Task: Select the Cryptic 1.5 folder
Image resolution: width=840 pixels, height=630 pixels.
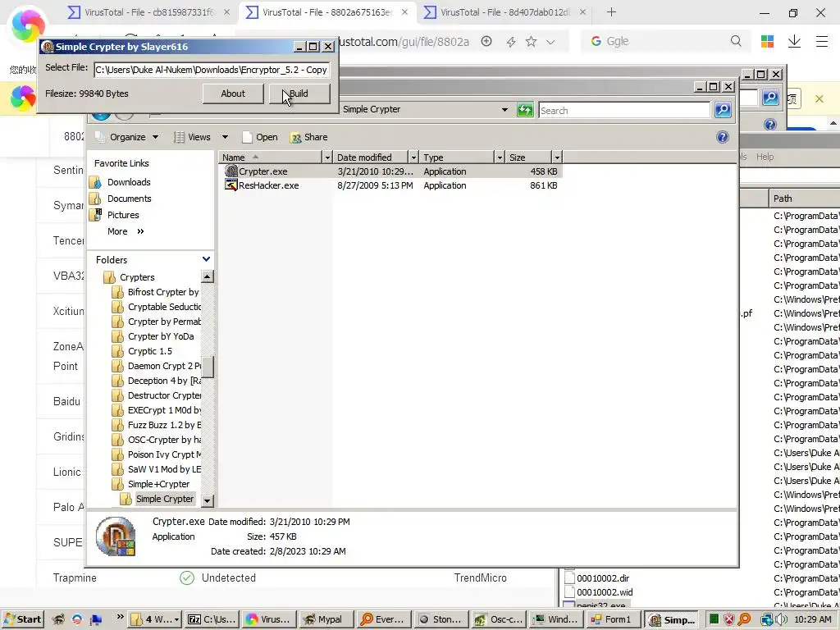Action: (143, 351)
